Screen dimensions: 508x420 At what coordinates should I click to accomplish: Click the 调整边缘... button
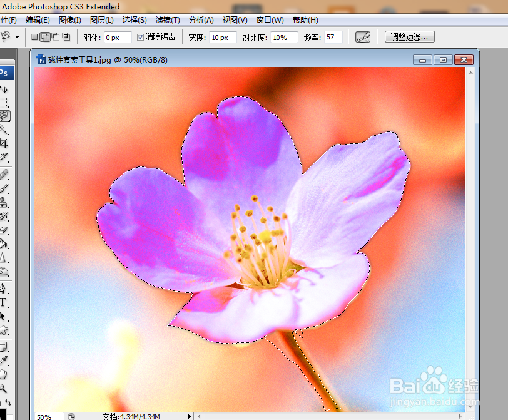[x=410, y=37]
